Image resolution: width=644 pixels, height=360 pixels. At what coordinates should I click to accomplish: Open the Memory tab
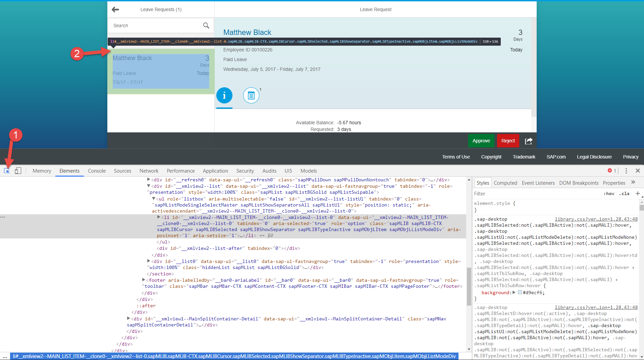click(42, 171)
